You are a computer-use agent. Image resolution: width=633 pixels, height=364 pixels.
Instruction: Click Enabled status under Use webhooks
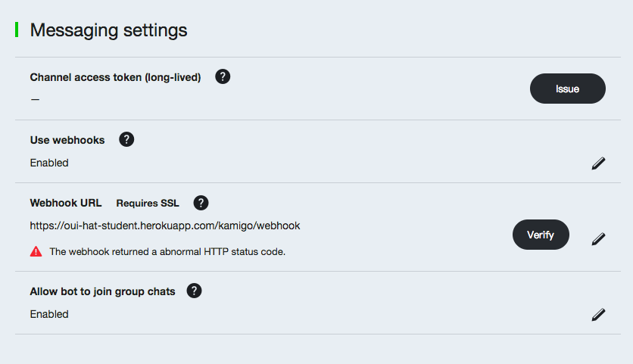coord(49,163)
